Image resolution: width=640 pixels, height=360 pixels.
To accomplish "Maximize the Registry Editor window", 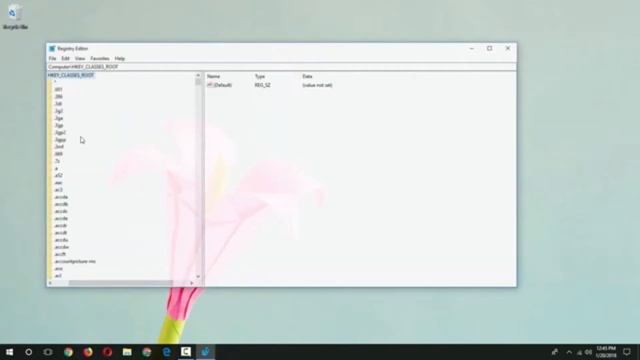I will (489, 48).
